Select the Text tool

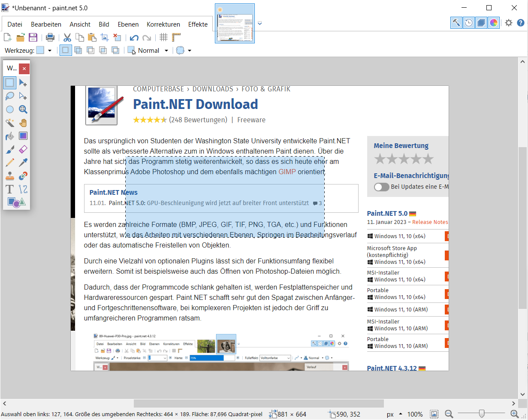[10, 189]
